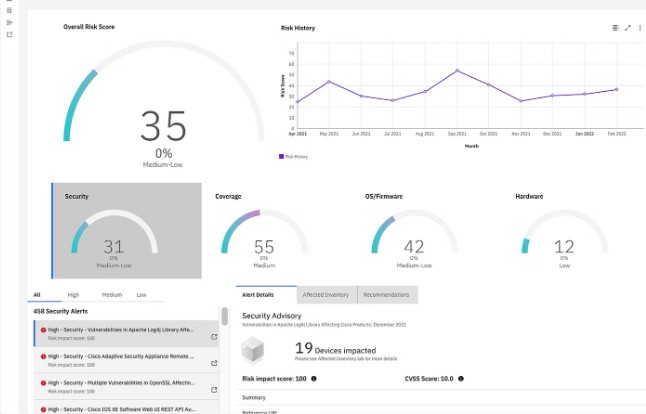Filter alerts by Medium severity
The image size is (646, 414).
tap(111, 295)
